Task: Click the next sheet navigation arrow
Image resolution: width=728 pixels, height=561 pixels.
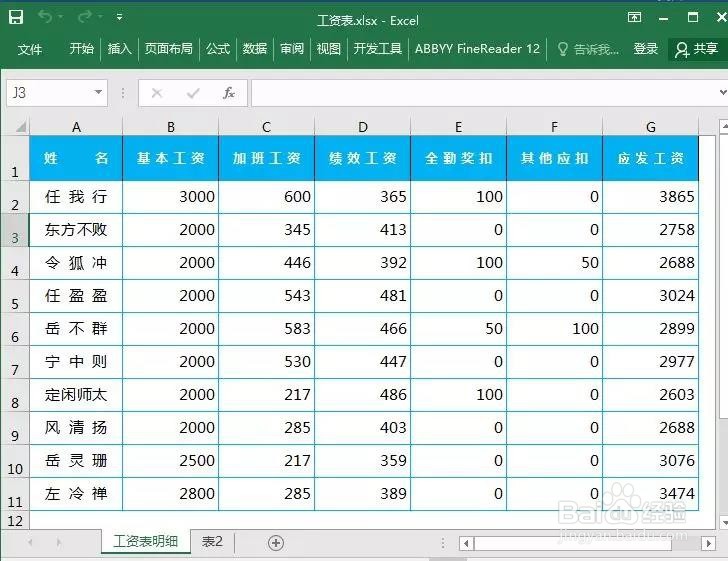Action: (58, 542)
